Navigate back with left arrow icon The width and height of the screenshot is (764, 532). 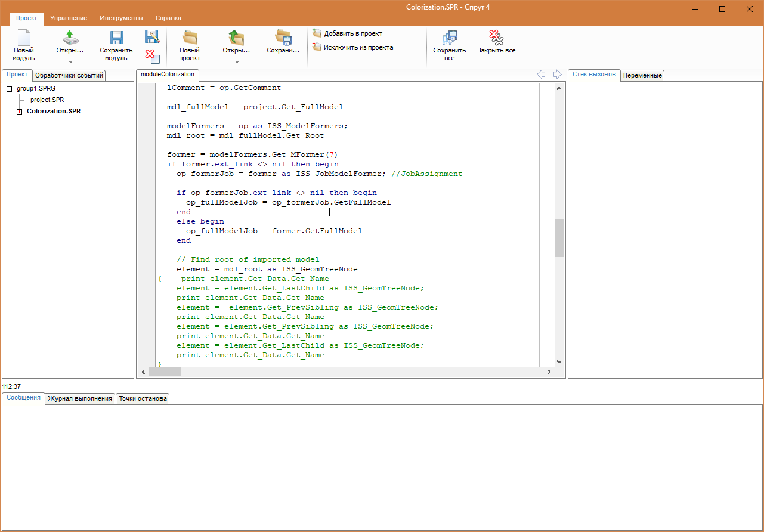pos(541,75)
